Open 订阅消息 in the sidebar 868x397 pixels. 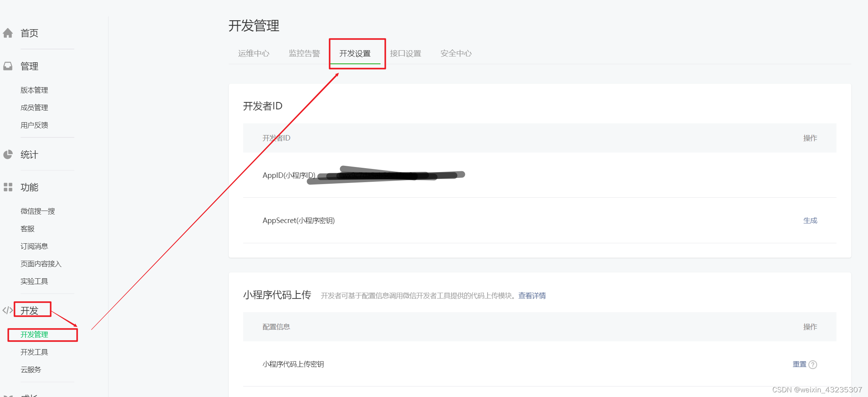pyautogui.click(x=34, y=246)
